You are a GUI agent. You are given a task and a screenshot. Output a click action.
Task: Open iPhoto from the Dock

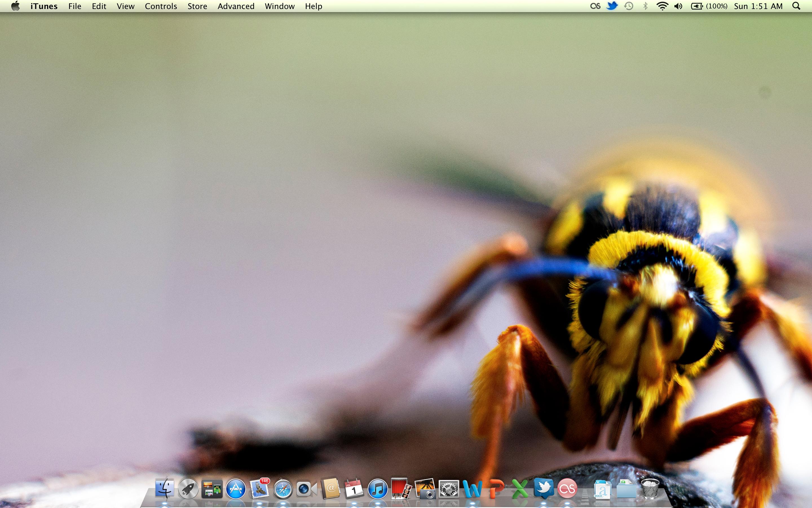(425, 489)
